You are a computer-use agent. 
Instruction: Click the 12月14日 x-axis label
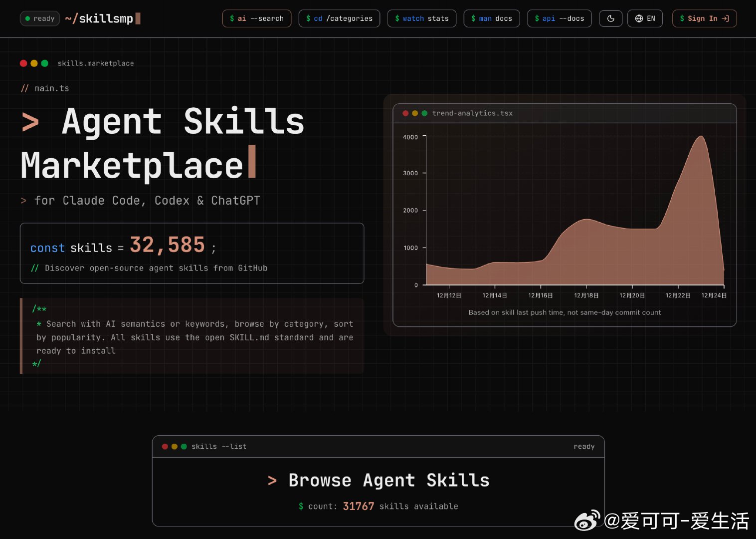[x=495, y=295]
